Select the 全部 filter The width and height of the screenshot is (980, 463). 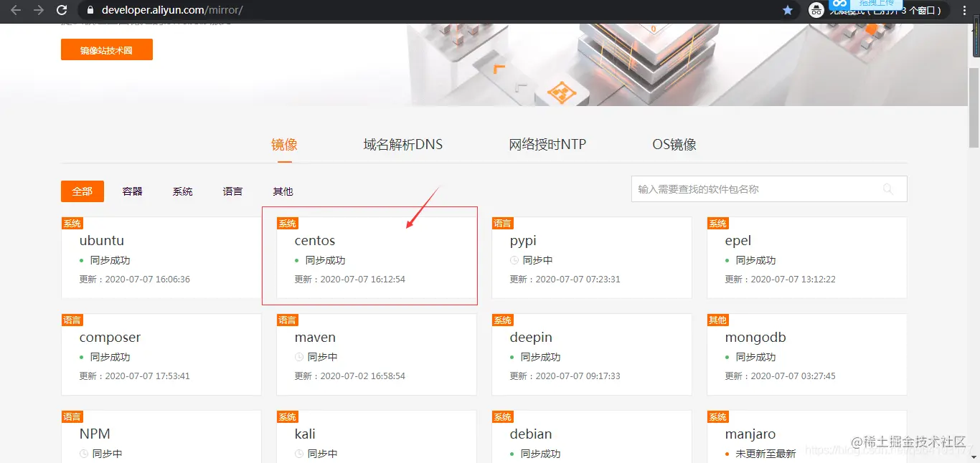[x=83, y=191]
